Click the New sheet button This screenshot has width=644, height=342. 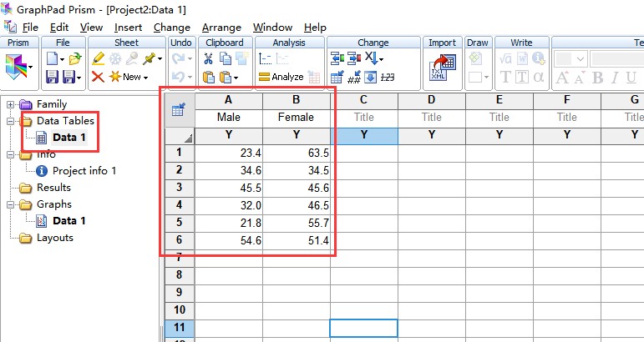128,77
